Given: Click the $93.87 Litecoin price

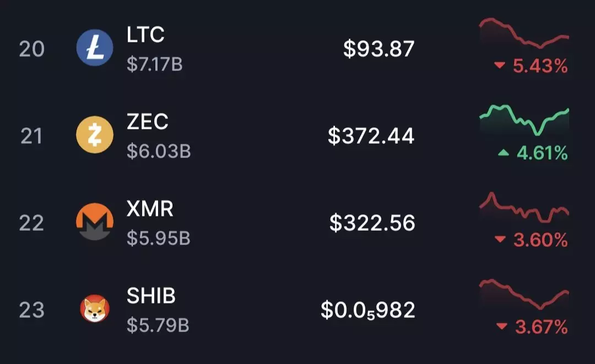Looking at the screenshot, I should pyautogui.click(x=378, y=49).
